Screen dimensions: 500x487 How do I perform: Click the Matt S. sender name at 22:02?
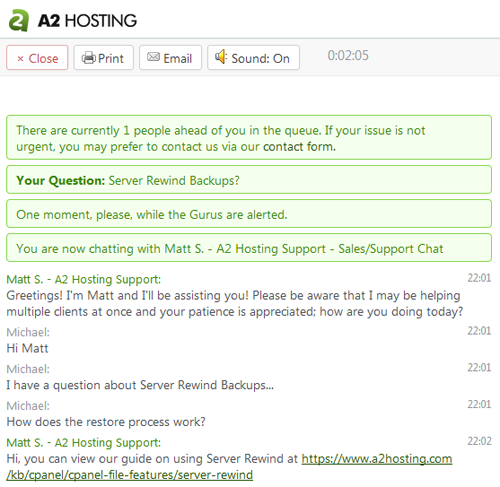pos(84,443)
